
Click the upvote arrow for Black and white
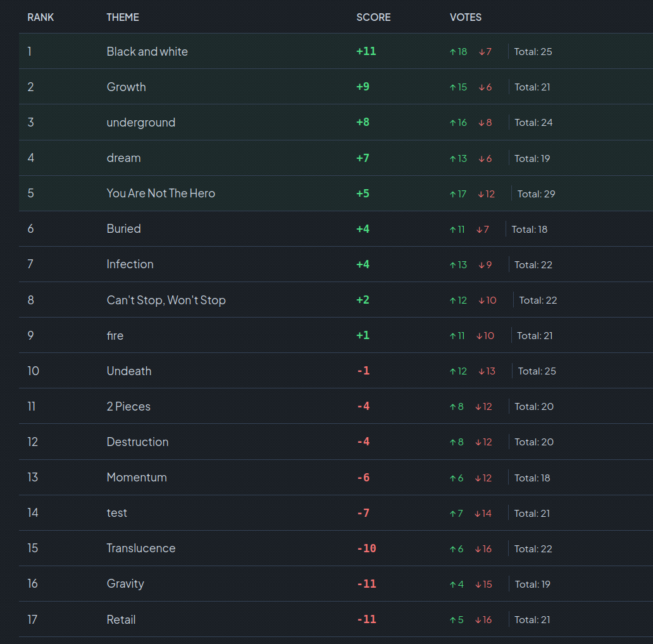pos(453,52)
